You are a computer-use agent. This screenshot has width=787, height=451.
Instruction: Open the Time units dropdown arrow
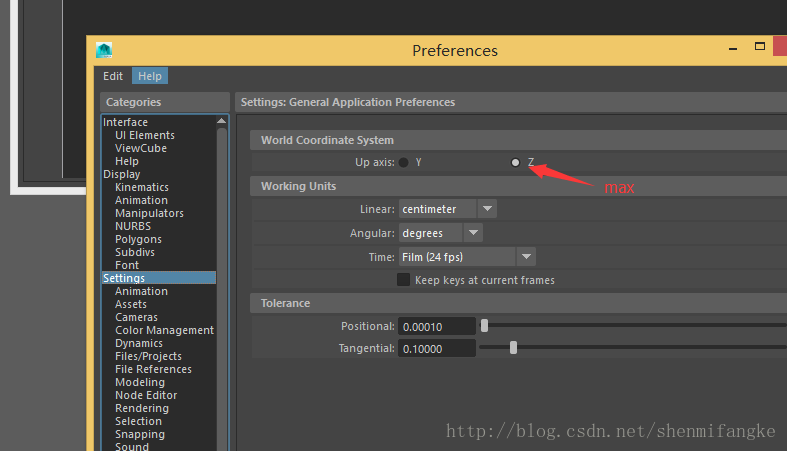coord(526,257)
